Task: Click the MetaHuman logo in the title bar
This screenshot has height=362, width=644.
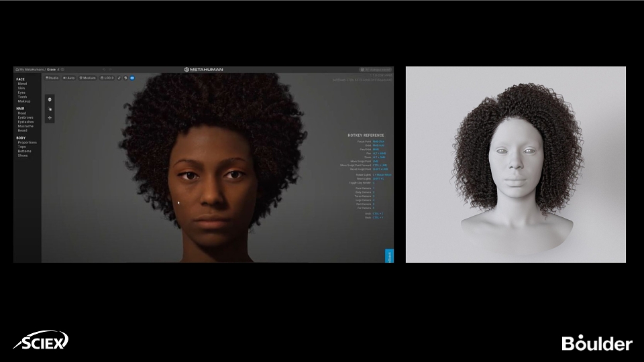Action: [x=204, y=70]
